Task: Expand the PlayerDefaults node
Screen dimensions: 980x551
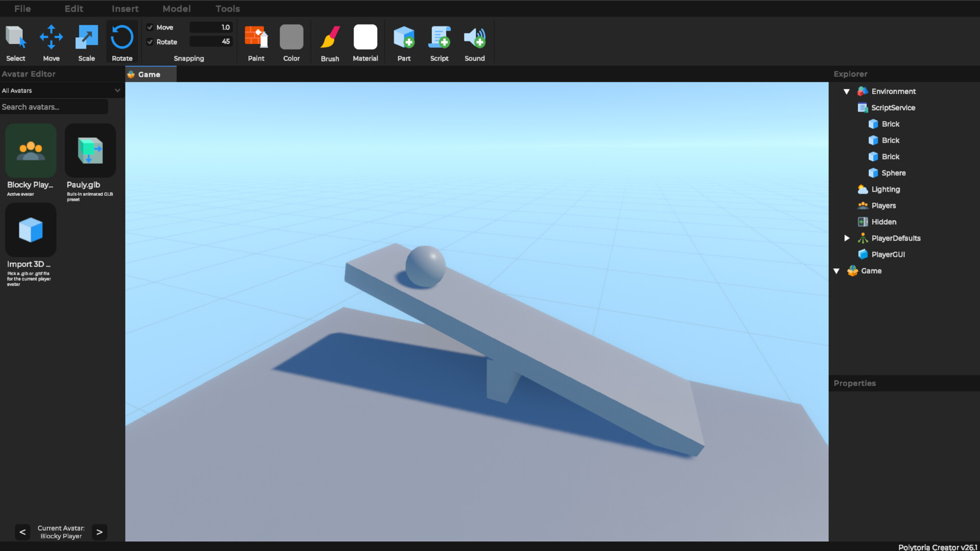Action: pyautogui.click(x=846, y=238)
